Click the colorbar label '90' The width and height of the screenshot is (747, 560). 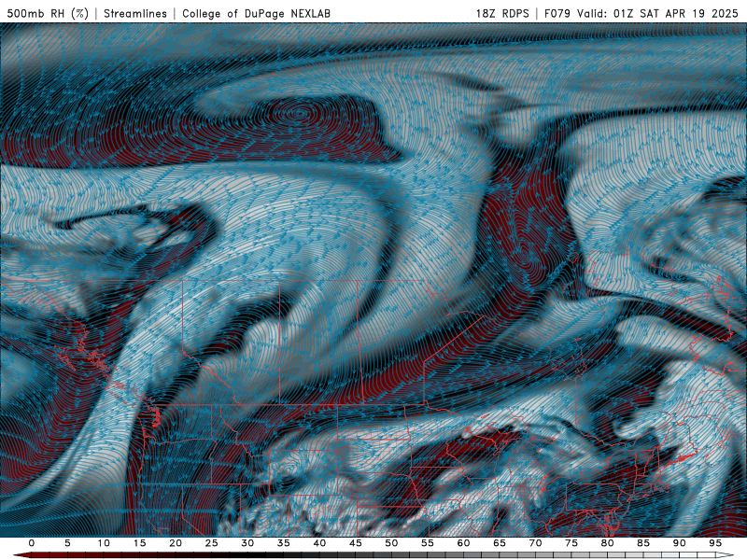coord(680,543)
